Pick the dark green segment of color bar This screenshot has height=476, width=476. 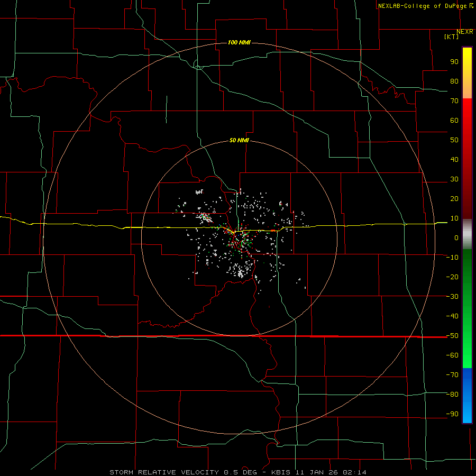[467, 264]
